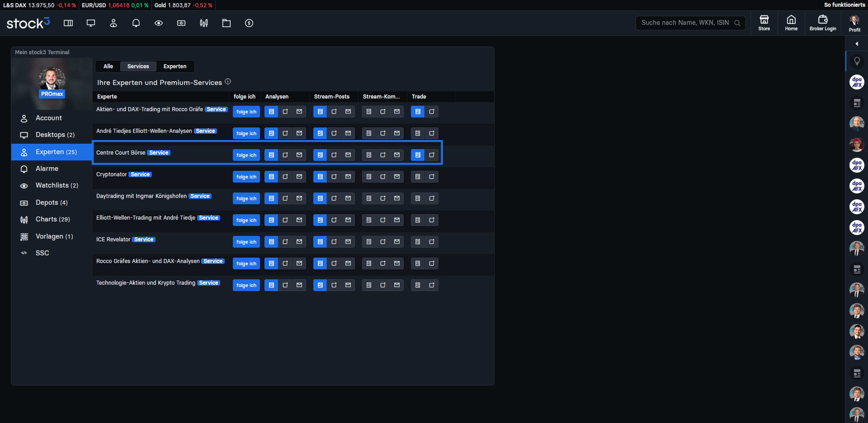Go to Home via the house icon
Image resolution: width=868 pixels, height=423 pixels.
click(791, 23)
